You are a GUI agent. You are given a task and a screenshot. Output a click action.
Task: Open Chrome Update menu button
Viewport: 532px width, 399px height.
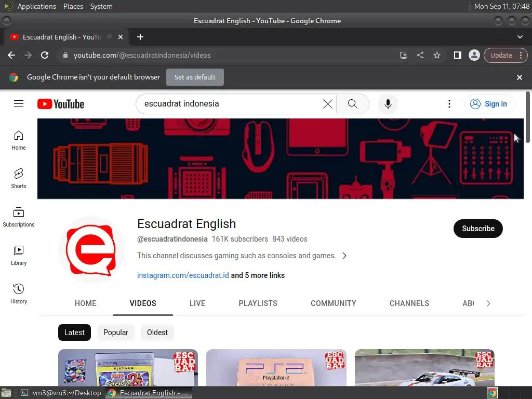[x=506, y=55]
